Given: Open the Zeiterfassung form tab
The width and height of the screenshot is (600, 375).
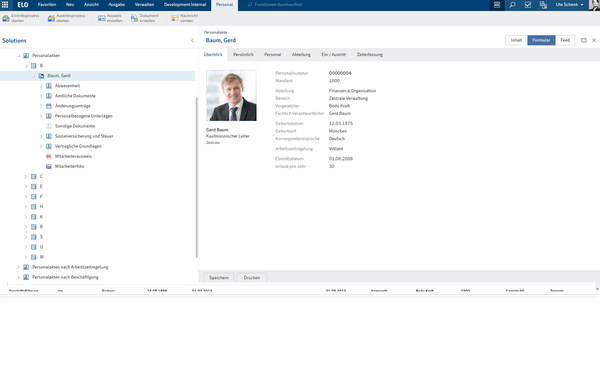Looking at the screenshot, I should pyautogui.click(x=370, y=55).
